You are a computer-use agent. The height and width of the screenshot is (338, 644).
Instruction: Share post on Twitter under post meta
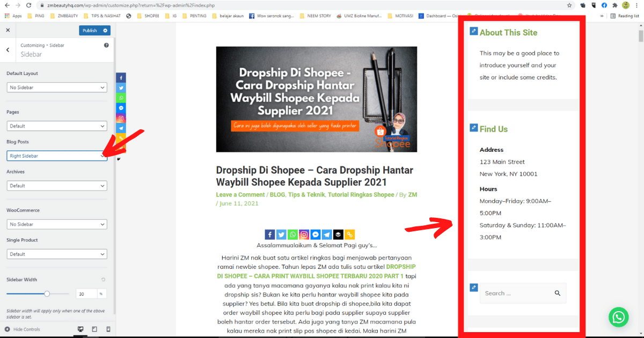(x=281, y=234)
